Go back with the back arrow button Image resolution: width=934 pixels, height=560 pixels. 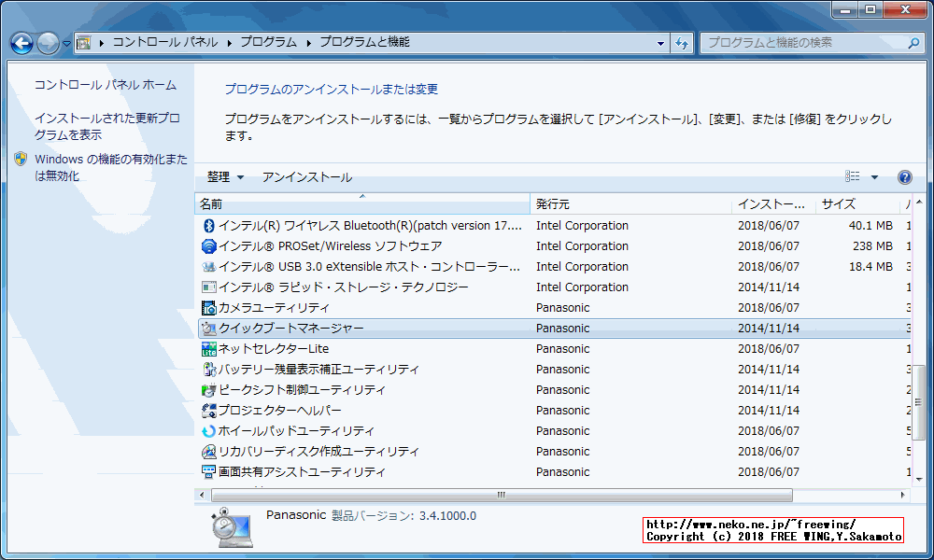click(x=22, y=43)
